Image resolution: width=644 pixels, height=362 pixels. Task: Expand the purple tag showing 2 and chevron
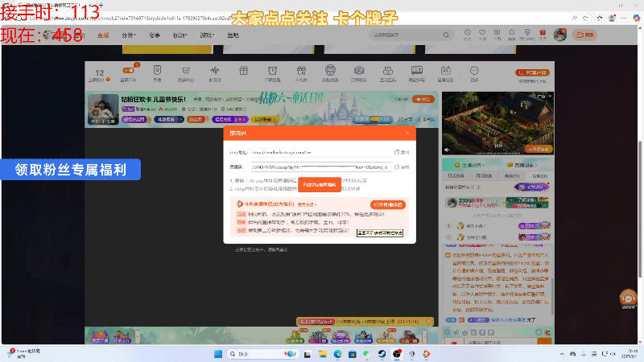(x=230, y=119)
